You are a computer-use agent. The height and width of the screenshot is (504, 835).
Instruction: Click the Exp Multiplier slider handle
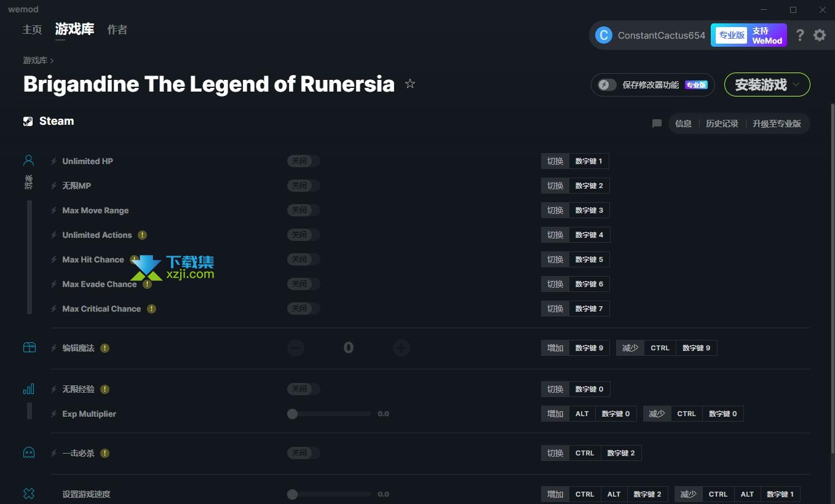pyautogui.click(x=293, y=414)
